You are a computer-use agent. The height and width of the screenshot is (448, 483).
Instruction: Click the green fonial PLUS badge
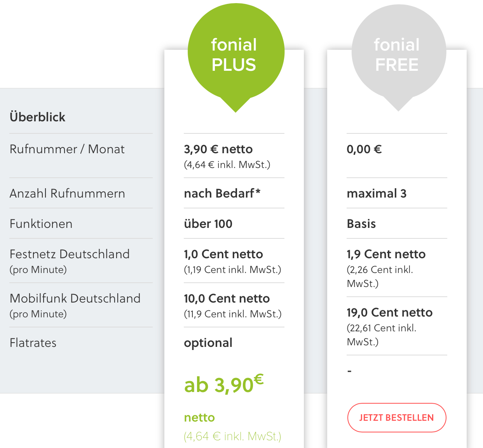pyautogui.click(x=236, y=54)
